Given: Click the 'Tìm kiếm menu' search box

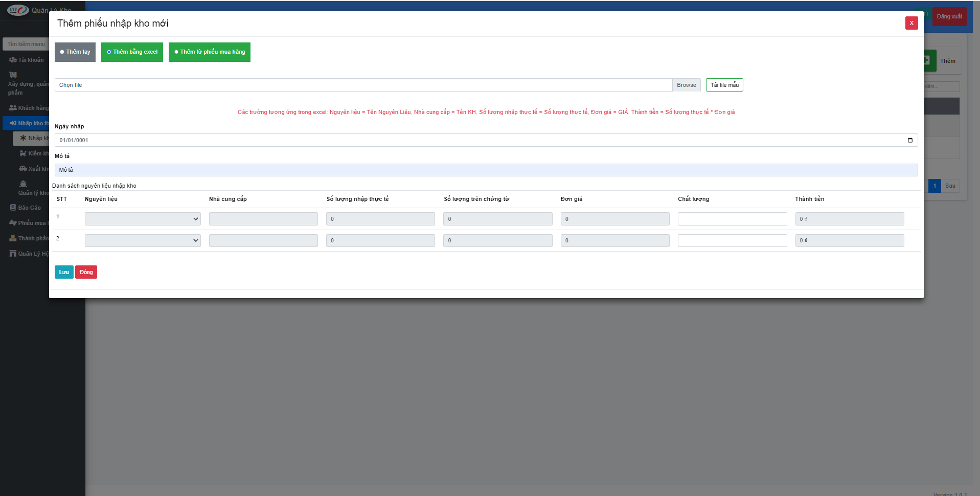Looking at the screenshot, I should coord(26,44).
